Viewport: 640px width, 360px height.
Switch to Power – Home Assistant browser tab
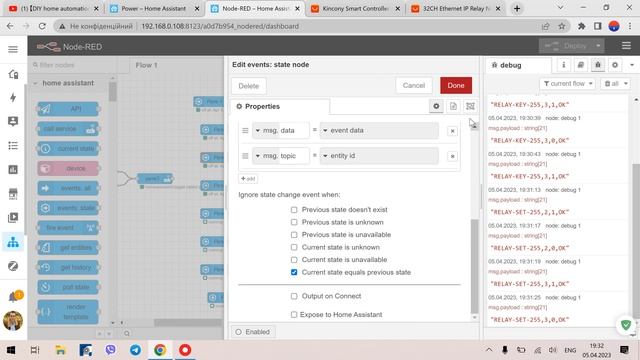click(x=153, y=9)
